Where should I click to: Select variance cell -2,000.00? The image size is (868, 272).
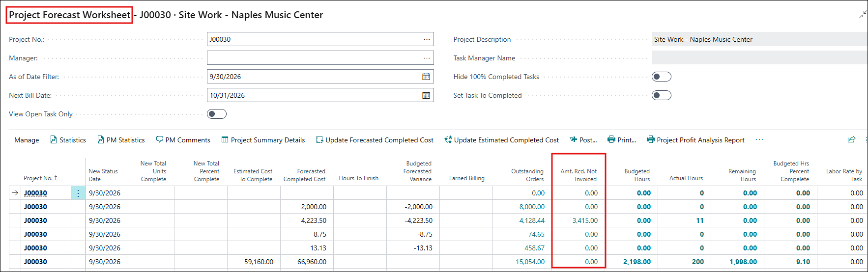419,207
